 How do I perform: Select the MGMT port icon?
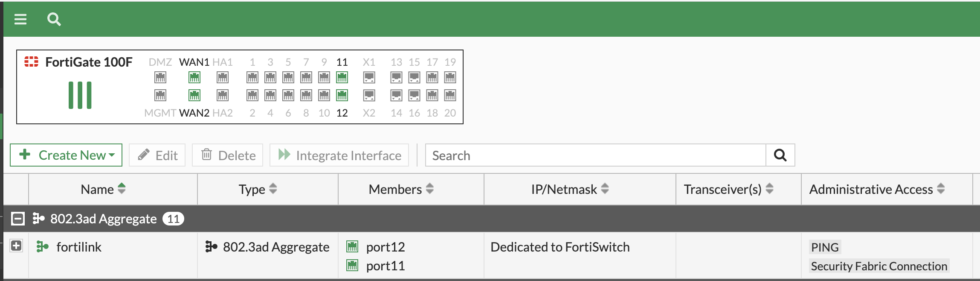click(160, 95)
